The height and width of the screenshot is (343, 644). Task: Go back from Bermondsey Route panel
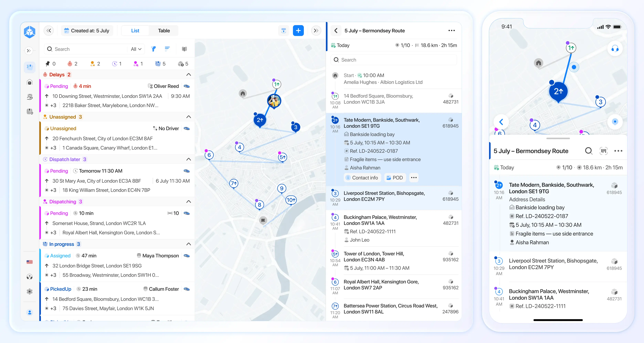pos(336,30)
